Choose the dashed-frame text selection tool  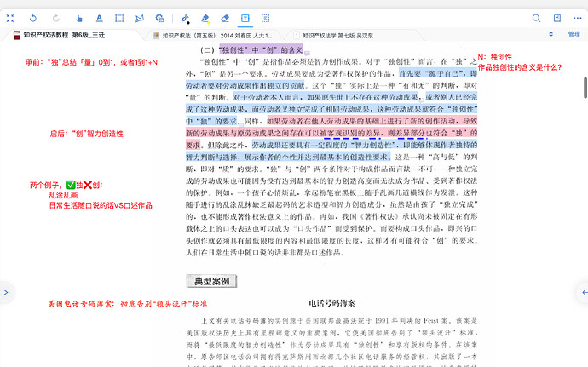(266, 19)
